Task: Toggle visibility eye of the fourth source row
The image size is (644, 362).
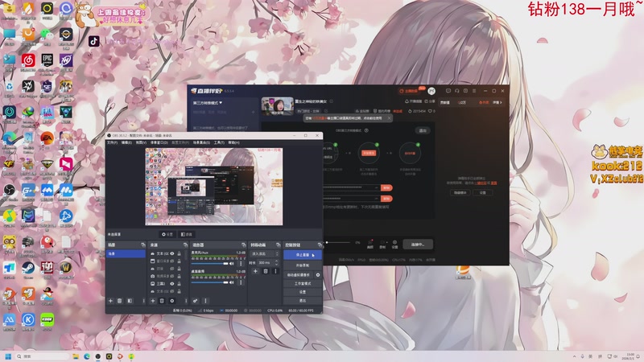Action: tap(172, 276)
